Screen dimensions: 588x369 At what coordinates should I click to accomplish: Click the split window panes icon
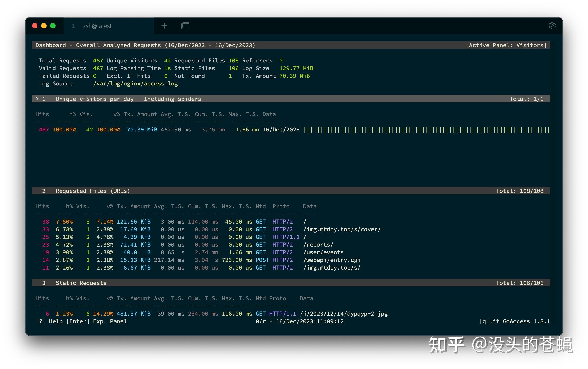point(185,26)
